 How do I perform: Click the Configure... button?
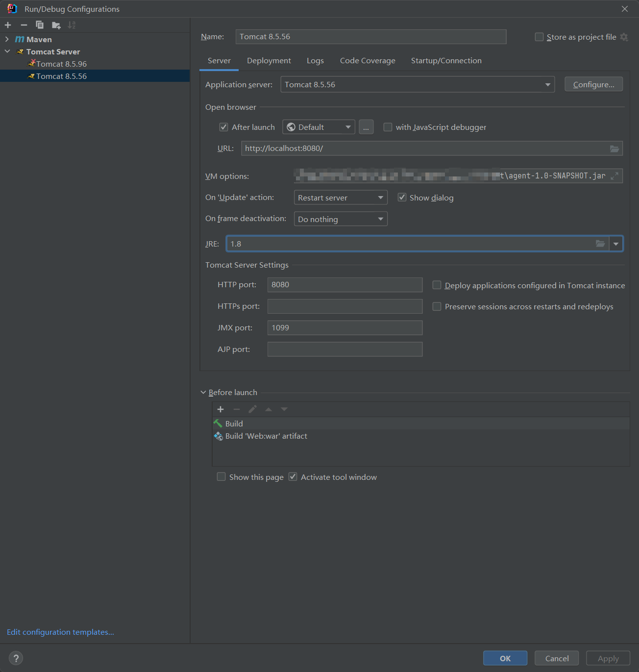[593, 84]
